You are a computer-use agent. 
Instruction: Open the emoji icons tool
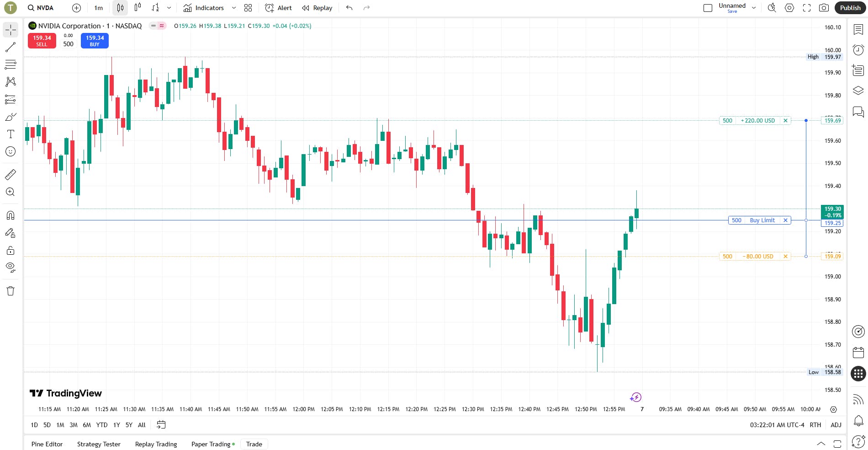[x=11, y=151]
